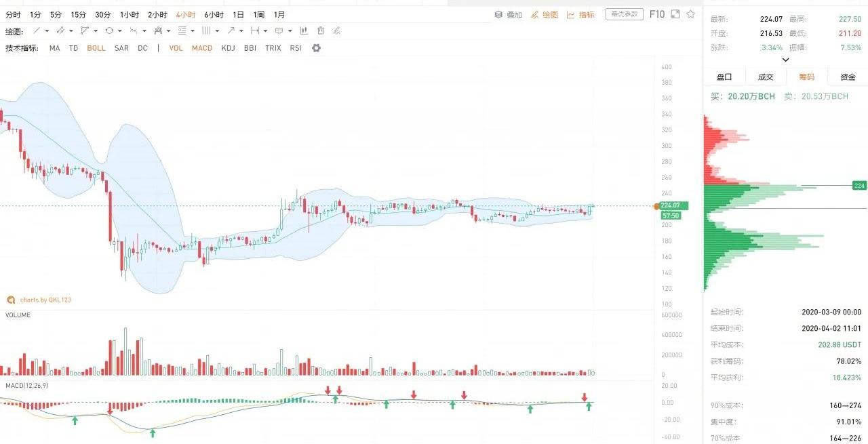Switch to the 盘口 tab
This screenshot has width=868, height=444.
[x=724, y=77]
